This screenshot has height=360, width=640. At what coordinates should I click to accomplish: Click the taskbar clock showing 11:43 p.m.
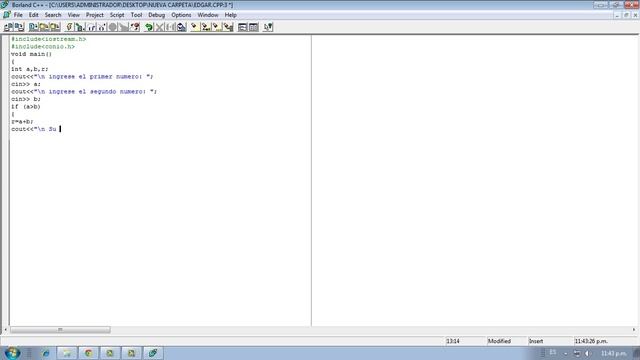(614, 353)
